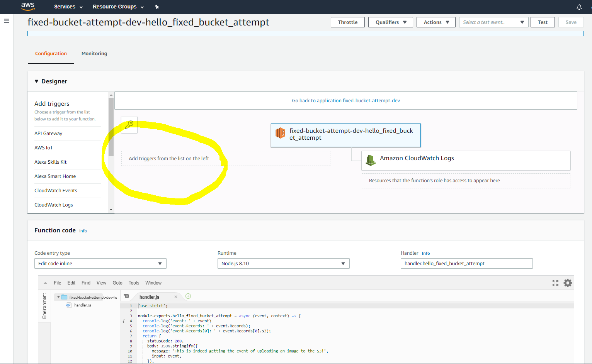Click the Throttle button

tap(348, 22)
